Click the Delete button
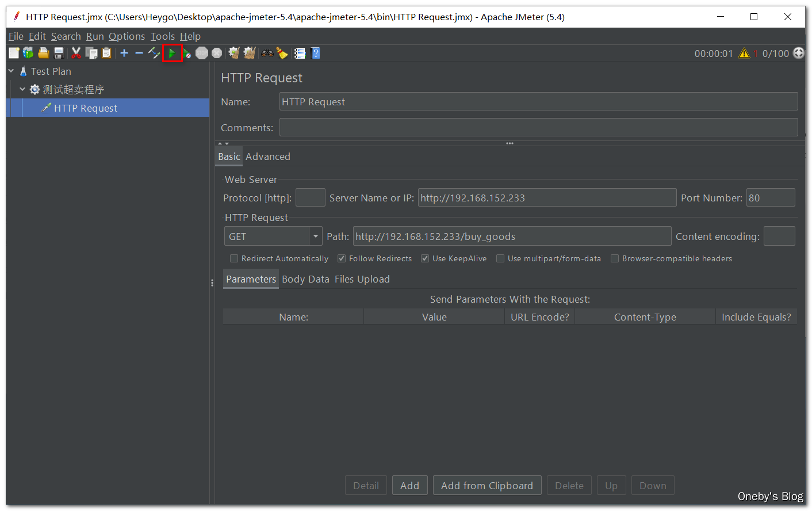Screen dimensions: 812x511 click(x=569, y=485)
